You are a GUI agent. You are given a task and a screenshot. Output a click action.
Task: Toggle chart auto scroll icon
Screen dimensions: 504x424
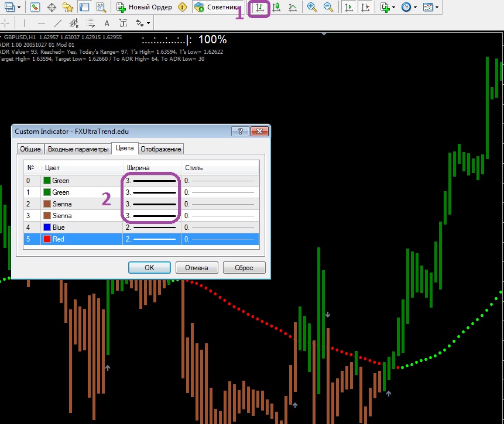click(x=349, y=7)
